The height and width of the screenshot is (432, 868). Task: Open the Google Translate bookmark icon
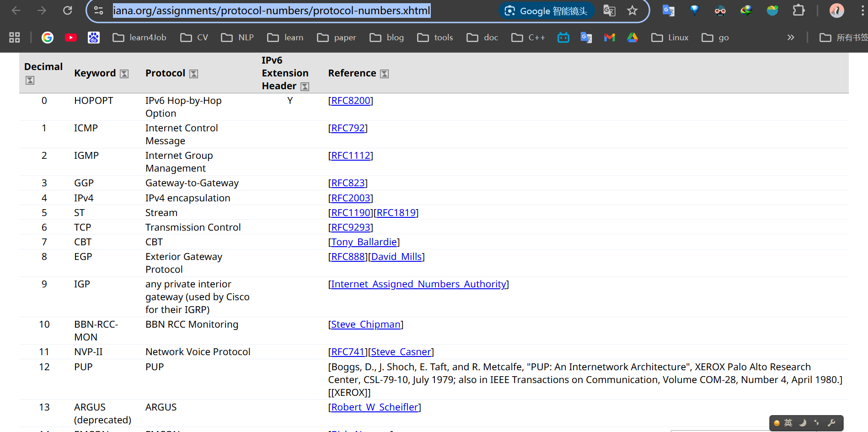586,38
